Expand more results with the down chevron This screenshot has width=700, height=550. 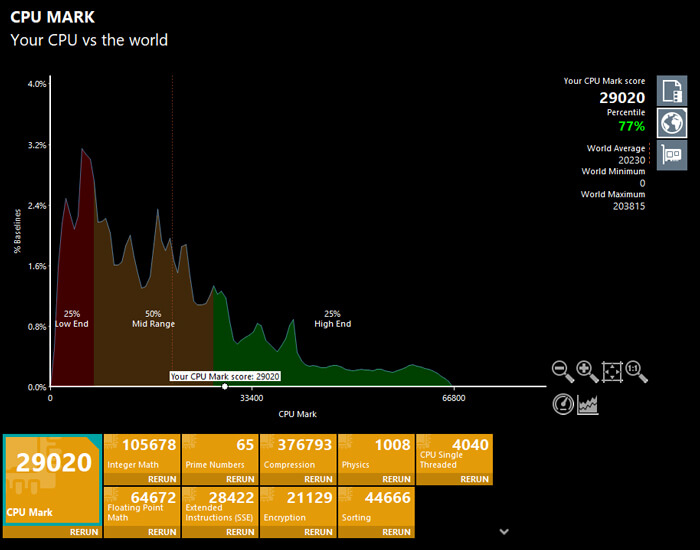pos(504,532)
